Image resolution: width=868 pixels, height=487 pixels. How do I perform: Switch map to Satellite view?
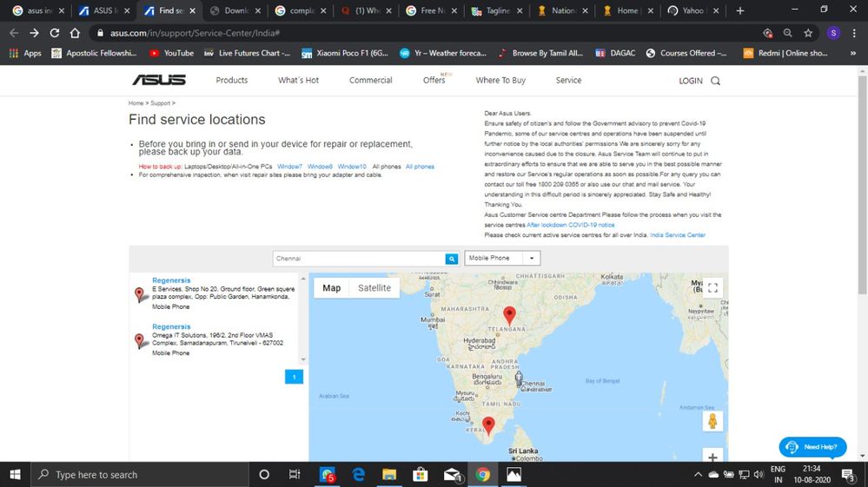[374, 288]
